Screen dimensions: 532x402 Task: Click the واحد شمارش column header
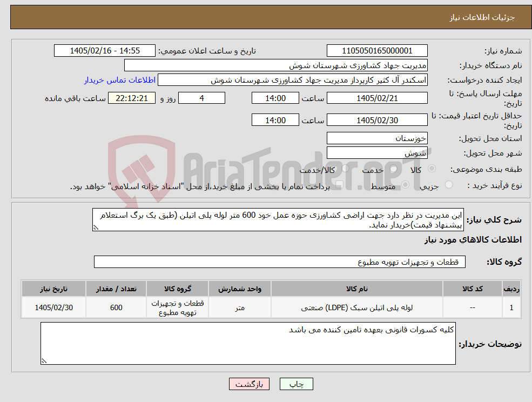point(240,289)
